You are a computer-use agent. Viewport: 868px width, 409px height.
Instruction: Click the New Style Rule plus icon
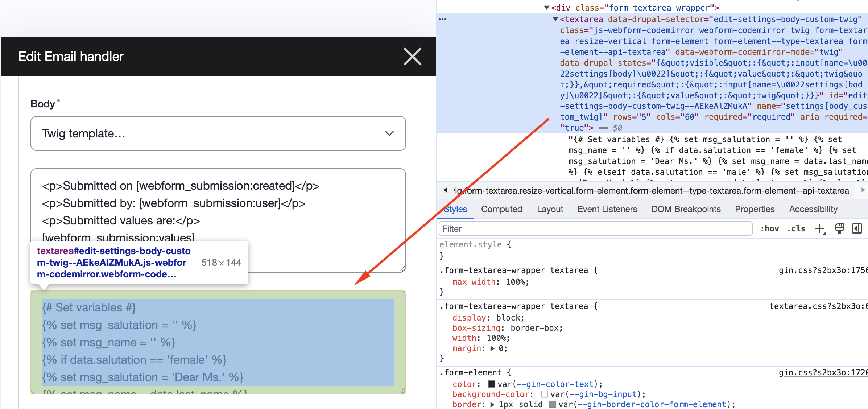point(819,229)
